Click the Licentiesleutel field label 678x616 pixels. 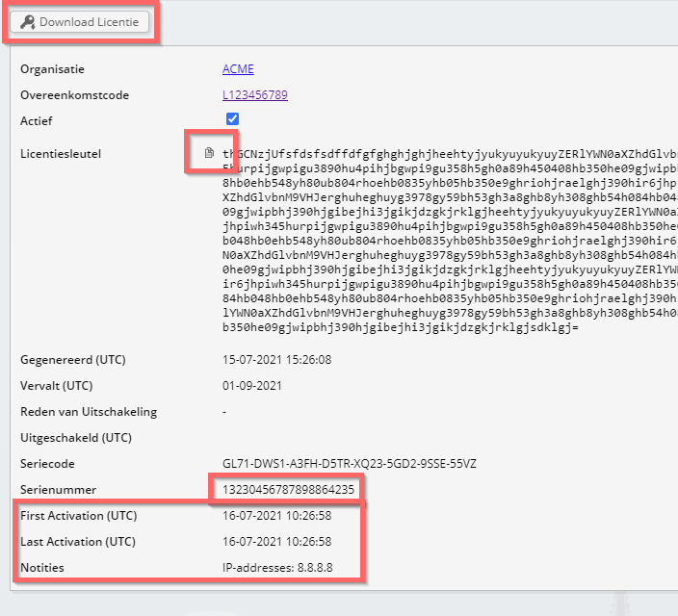click(61, 154)
